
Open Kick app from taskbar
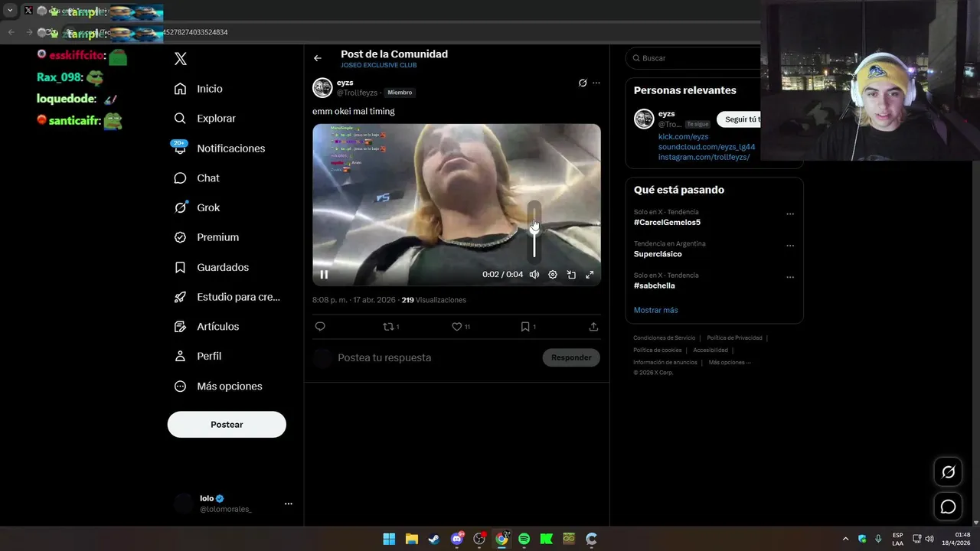click(546, 539)
